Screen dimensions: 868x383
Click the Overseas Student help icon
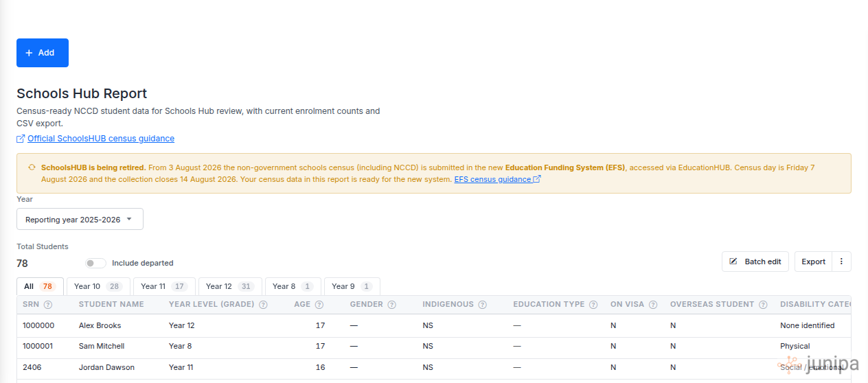point(764,305)
